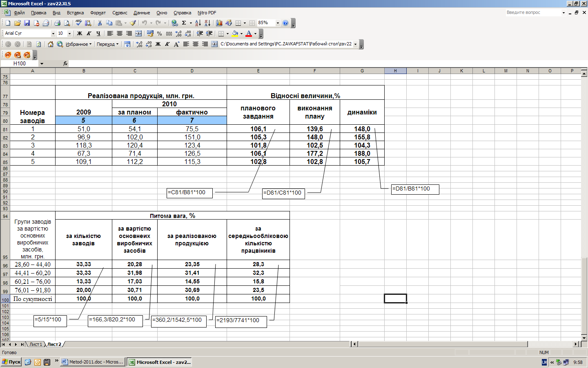588x368 pixels.
Task: Toggle bold Ж on formatting toolbar
Action: tap(80, 34)
